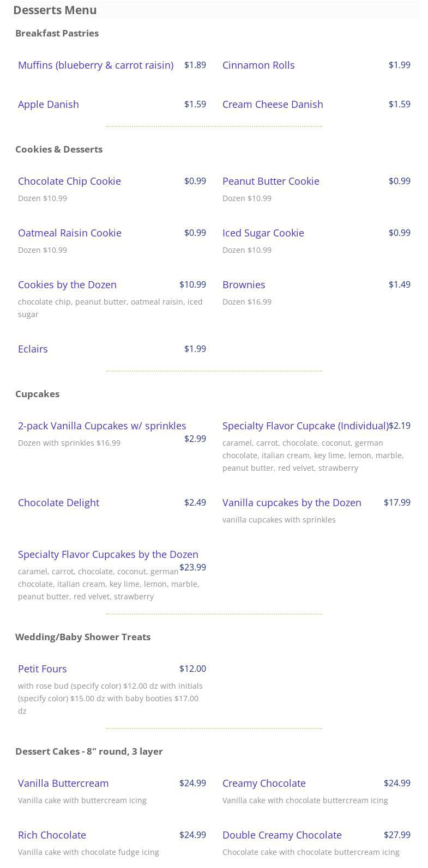
Task: Open the Cream Cheese Danish link
Action: coord(272,105)
